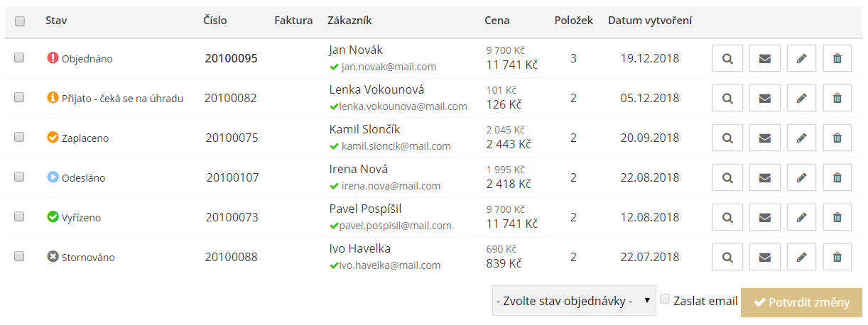Click envelope icon for order 20100107
The height and width of the screenshot is (325, 868).
[764, 178]
